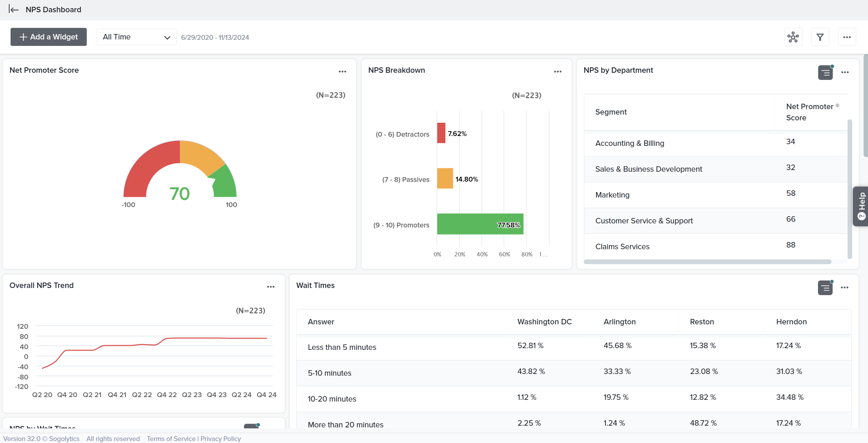The width and height of the screenshot is (868, 443).
Task: Click the back arrow next to NPS Dashboard
Action: point(14,10)
